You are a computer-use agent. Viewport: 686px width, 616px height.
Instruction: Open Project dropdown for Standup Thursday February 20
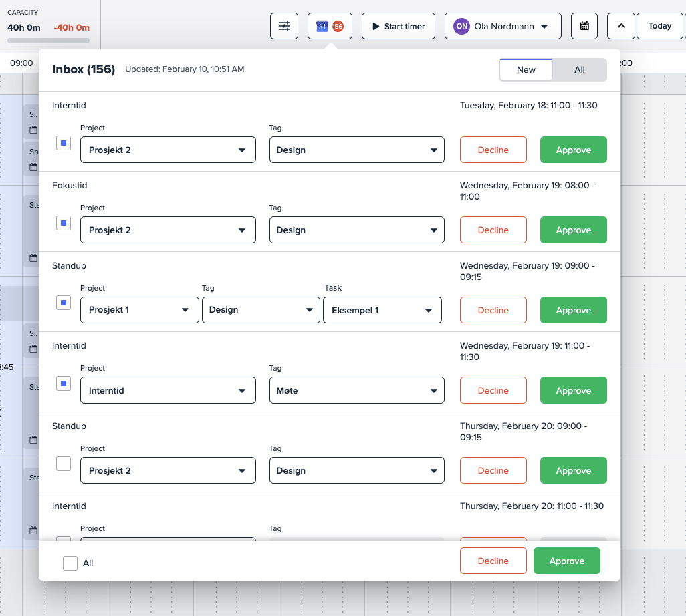168,470
